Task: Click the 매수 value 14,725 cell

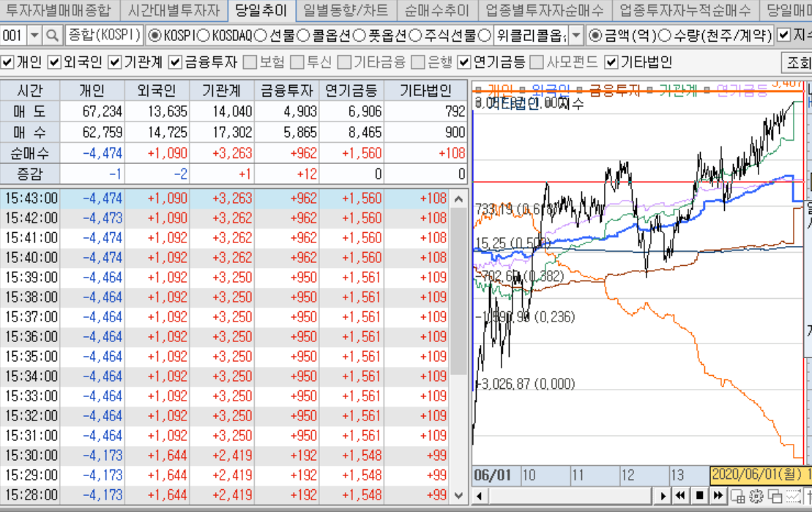Action: tap(157, 133)
